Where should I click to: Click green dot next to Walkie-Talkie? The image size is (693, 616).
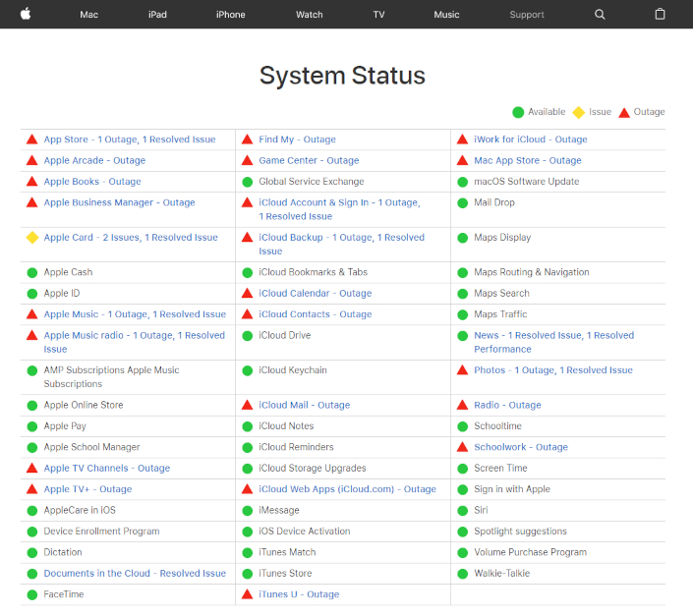(463, 574)
